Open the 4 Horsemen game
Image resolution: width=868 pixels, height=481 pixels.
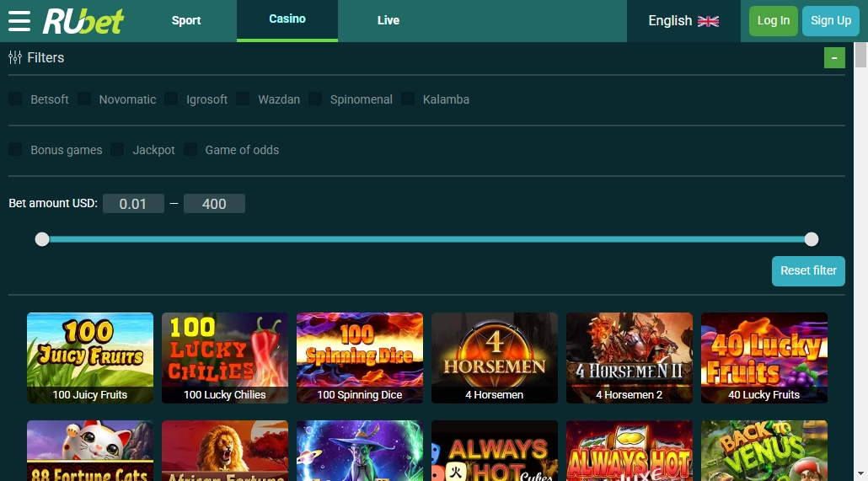click(495, 357)
